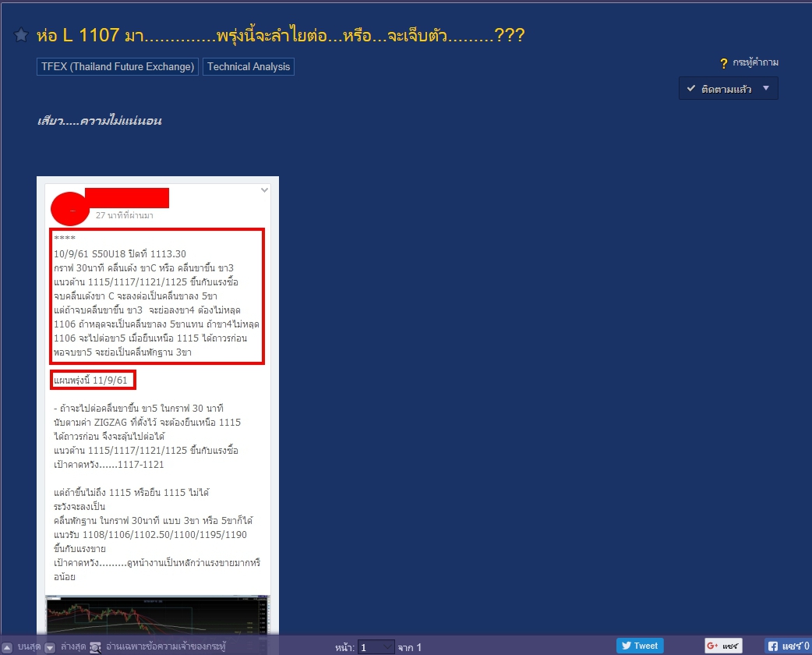Click the embedded post screenshot image

(x=158, y=405)
